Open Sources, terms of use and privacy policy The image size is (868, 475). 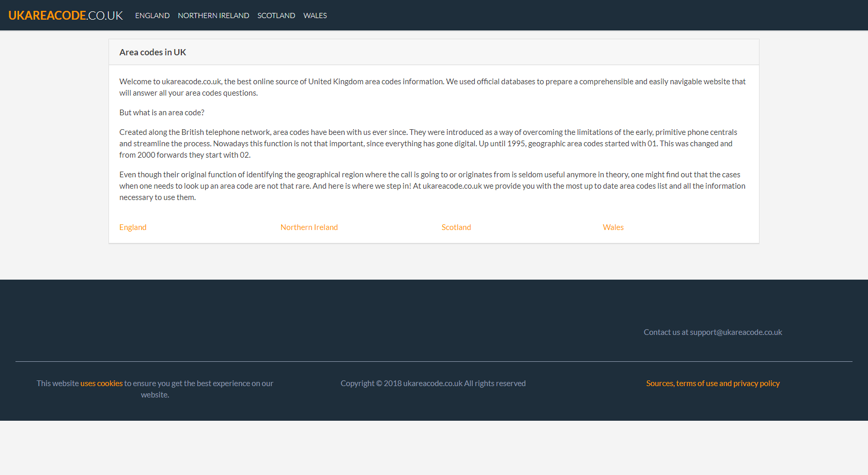713,384
